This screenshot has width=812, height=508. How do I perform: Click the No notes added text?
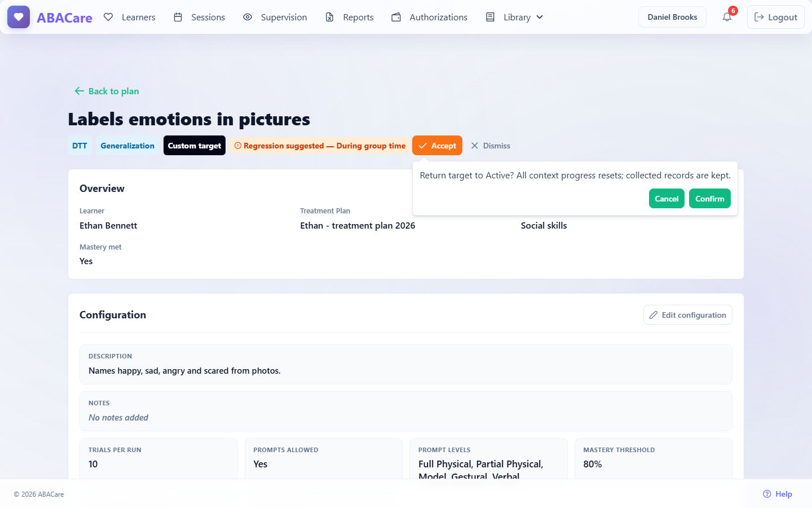tap(118, 418)
